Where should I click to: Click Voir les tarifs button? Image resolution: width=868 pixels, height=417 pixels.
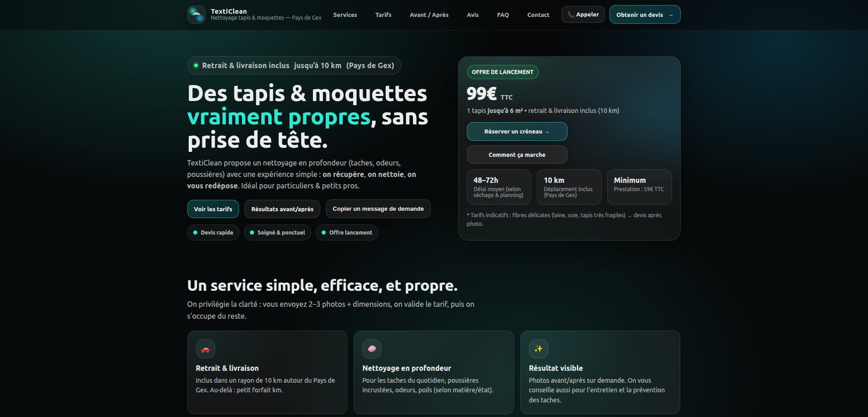pos(213,209)
